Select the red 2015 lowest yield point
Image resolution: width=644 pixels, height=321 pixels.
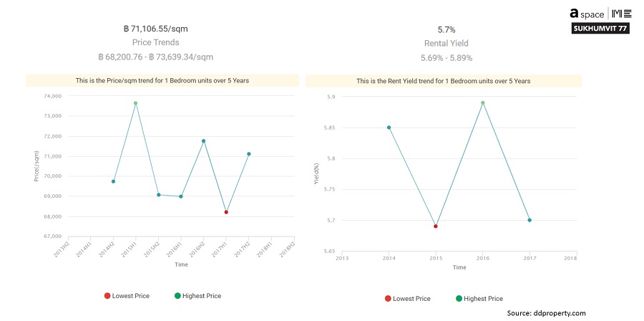[x=436, y=226]
